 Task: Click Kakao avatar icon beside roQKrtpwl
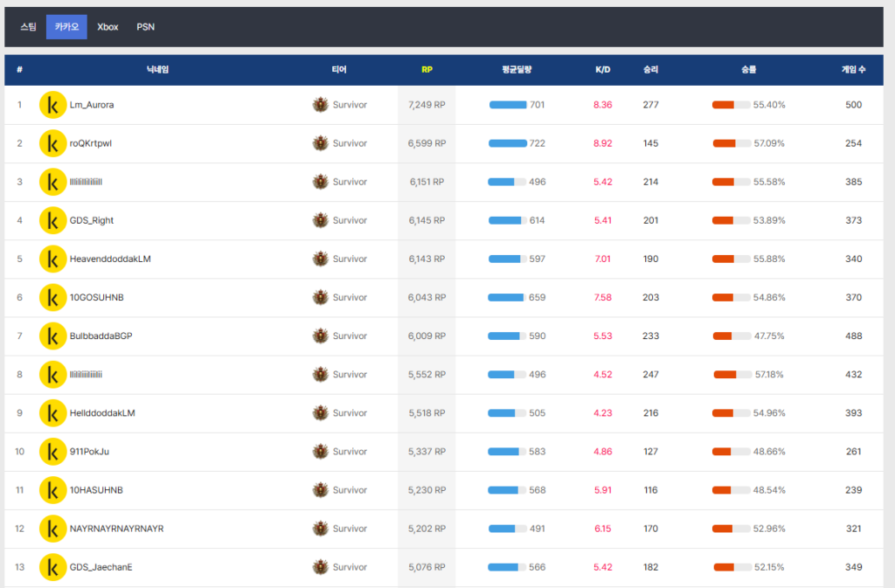[x=53, y=143]
